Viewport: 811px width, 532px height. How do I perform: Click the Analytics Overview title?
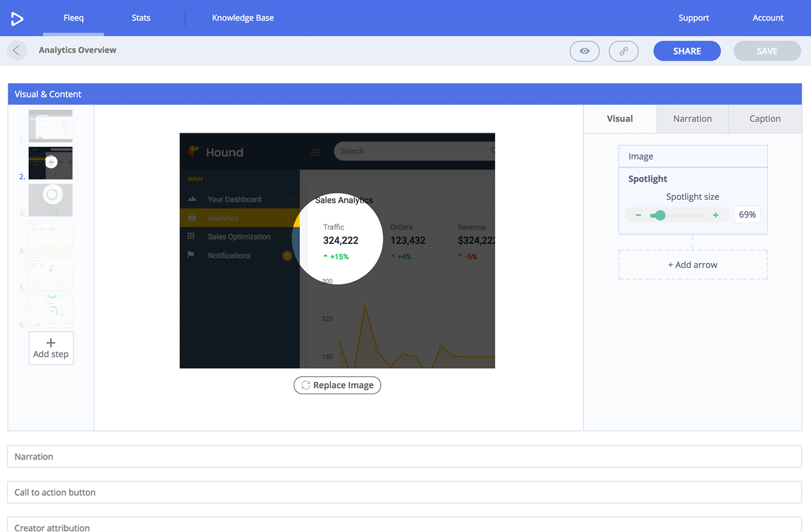coord(78,50)
